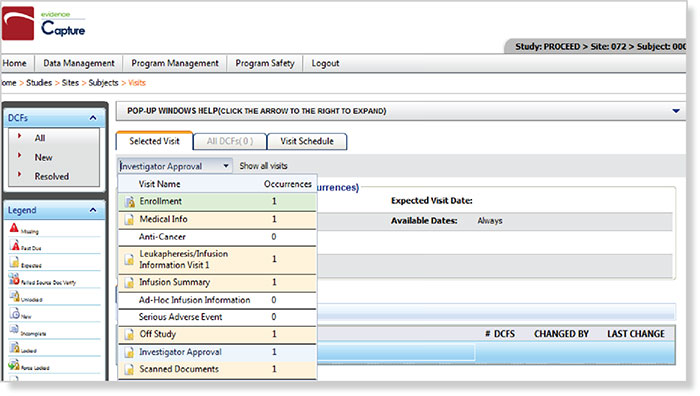700x396 pixels.
Task: Click the Visit Name column header
Action: pyautogui.click(x=159, y=184)
